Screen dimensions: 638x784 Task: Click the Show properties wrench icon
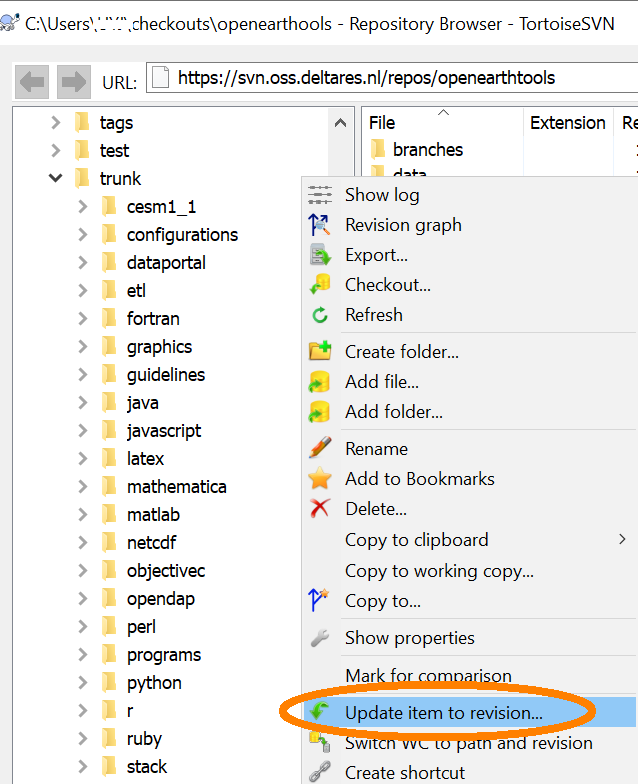coord(320,638)
